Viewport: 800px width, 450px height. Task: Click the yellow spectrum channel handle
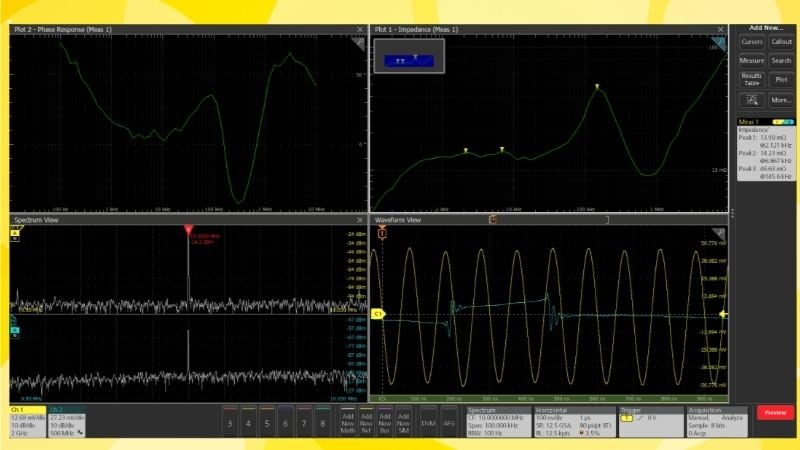15,234
